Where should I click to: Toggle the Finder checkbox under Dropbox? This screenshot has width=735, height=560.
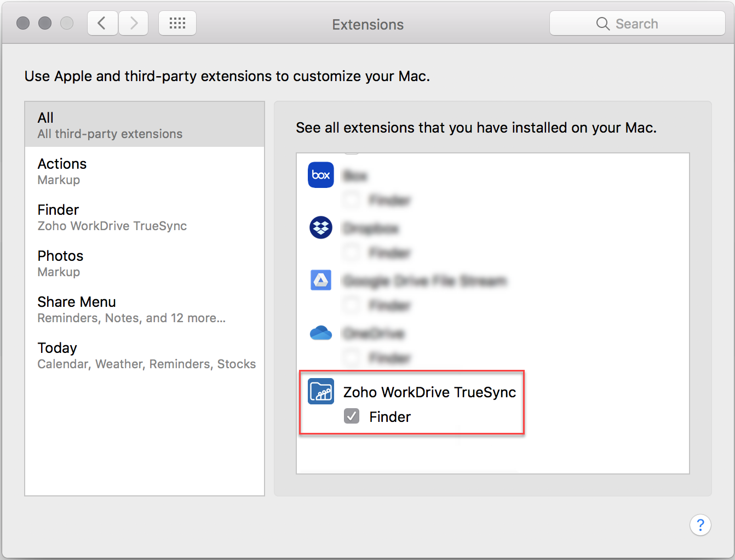pos(352,252)
